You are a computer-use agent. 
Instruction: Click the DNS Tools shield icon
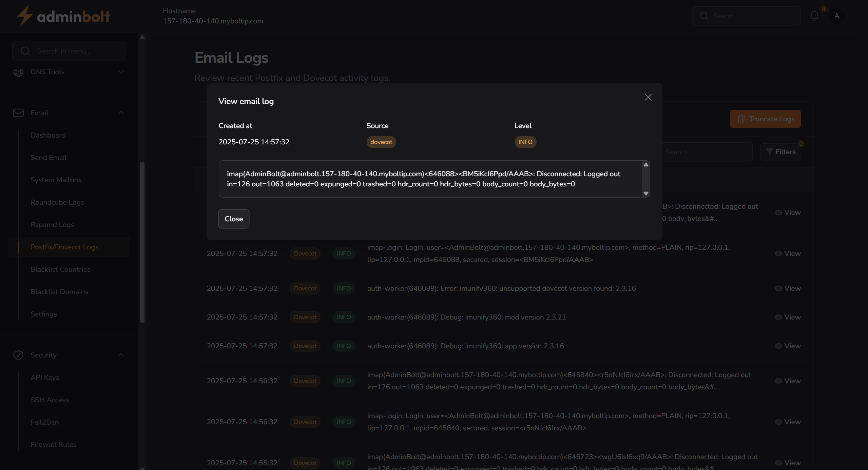(18, 72)
